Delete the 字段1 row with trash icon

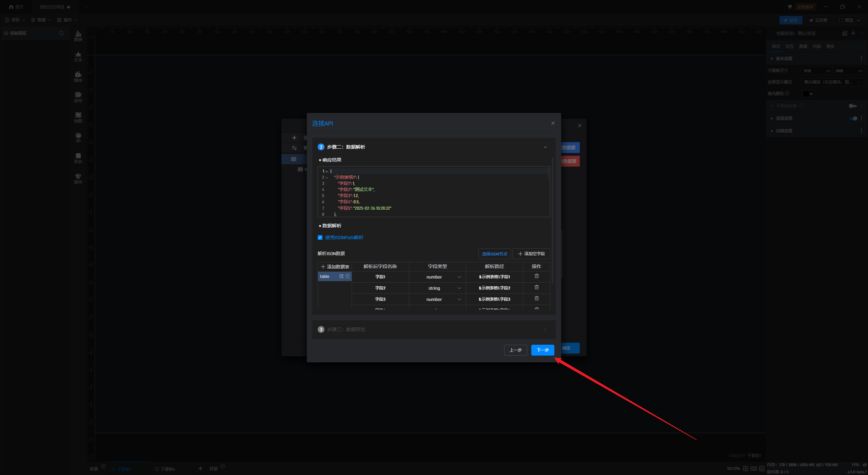(x=536, y=276)
